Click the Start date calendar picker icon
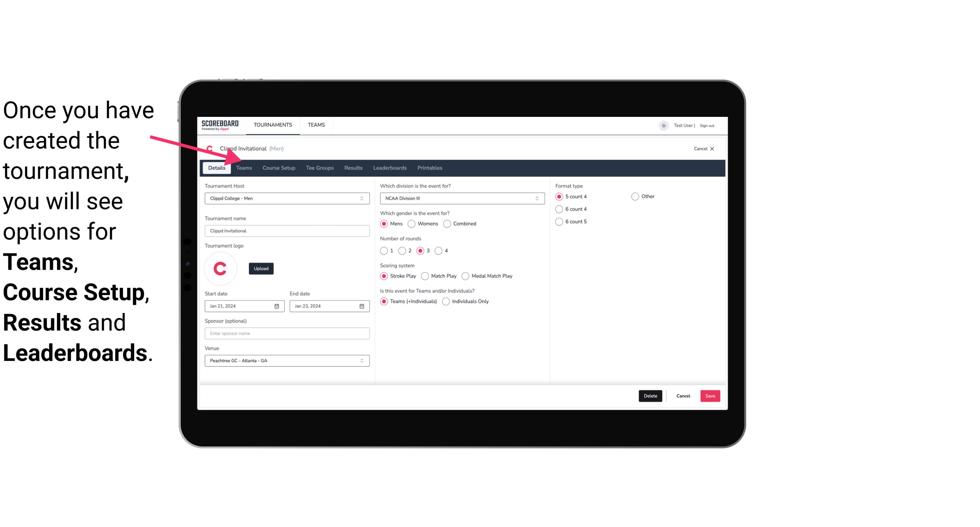 point(277,306)
